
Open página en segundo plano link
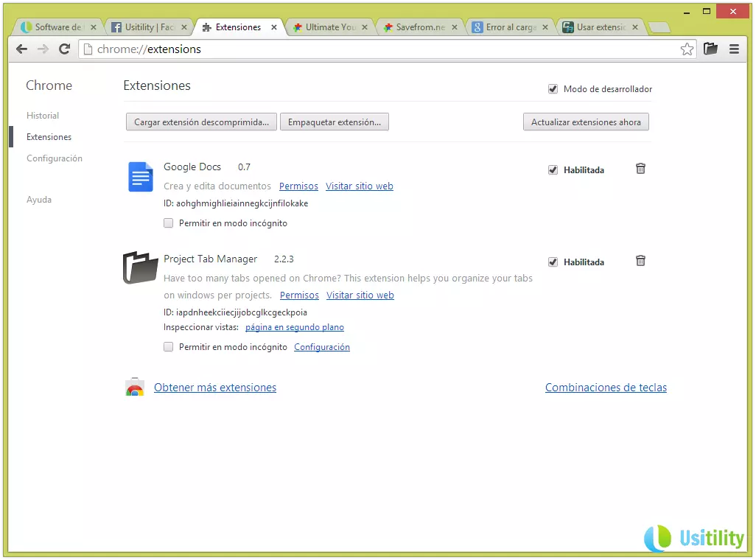pos(294,327)
